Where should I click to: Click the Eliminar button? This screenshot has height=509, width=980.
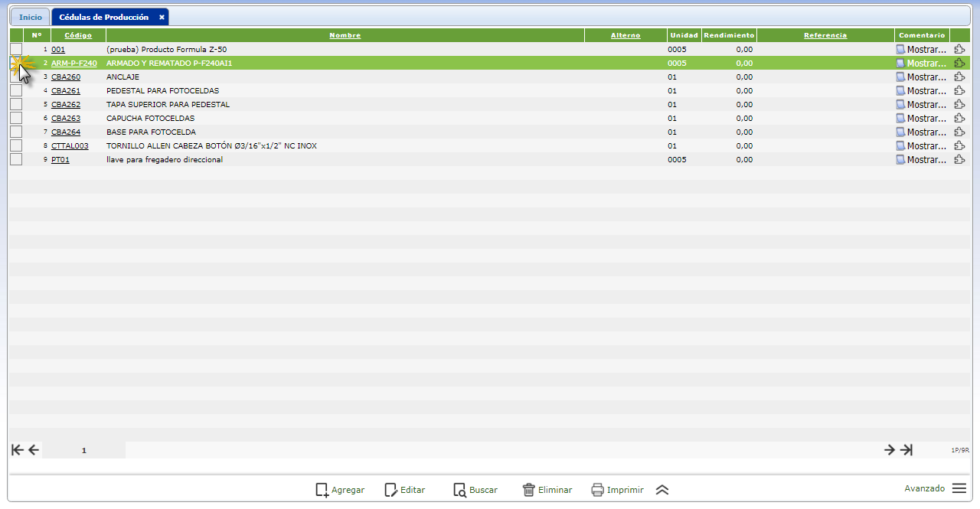click(547, 490)
